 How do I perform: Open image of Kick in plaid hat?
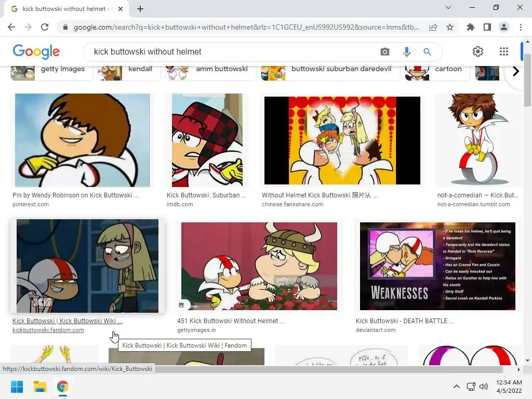click(207, 140)
